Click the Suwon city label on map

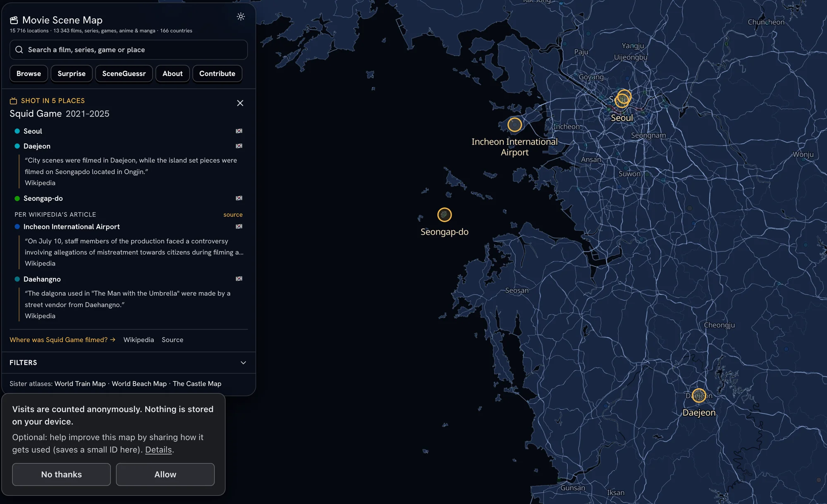coord(629,174)
